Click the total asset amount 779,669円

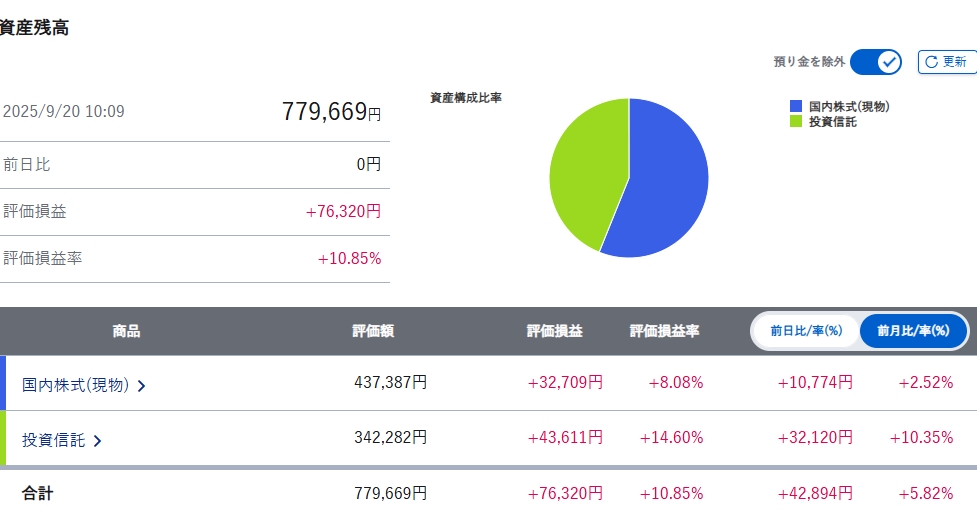click(331, 112)
